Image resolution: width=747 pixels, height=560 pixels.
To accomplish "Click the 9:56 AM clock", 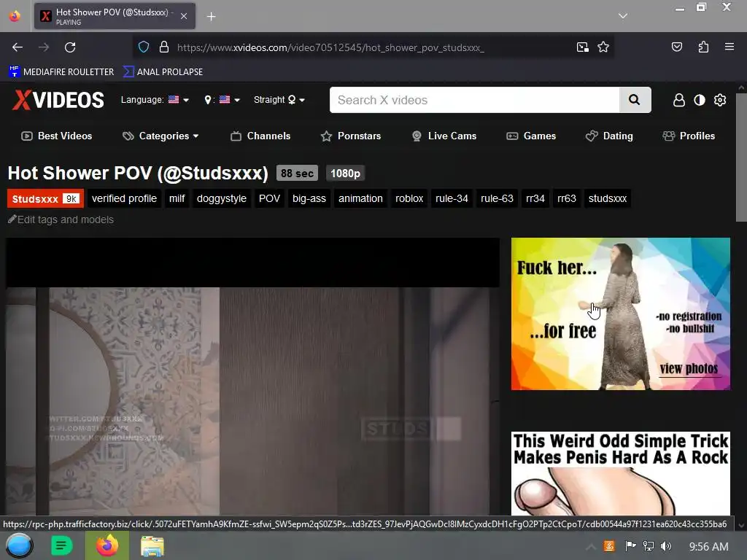I will (708, 547).
